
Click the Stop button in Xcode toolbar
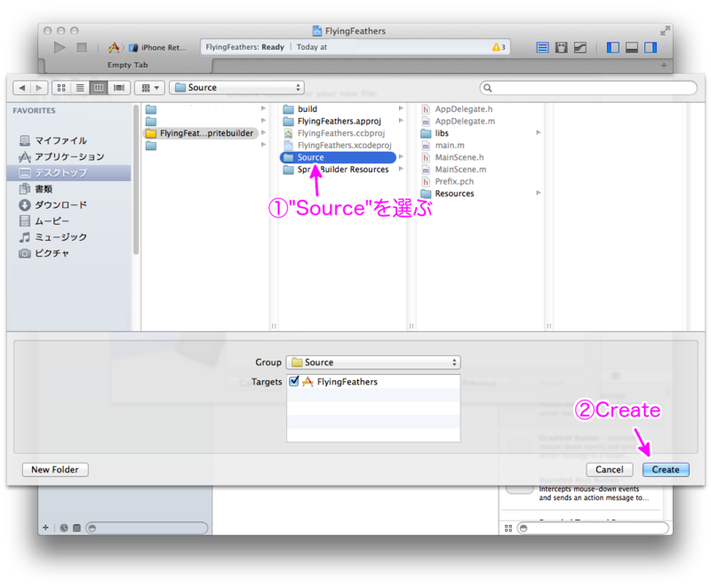tap(82, 47)
